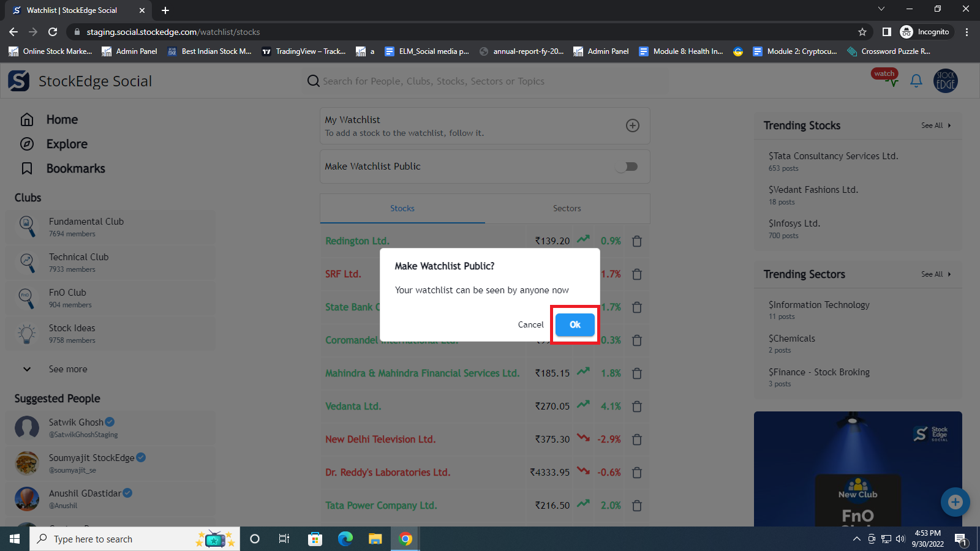Screen dimensions: 980x551
Task: See all Trending Sectors
Action: click(935, 274)
